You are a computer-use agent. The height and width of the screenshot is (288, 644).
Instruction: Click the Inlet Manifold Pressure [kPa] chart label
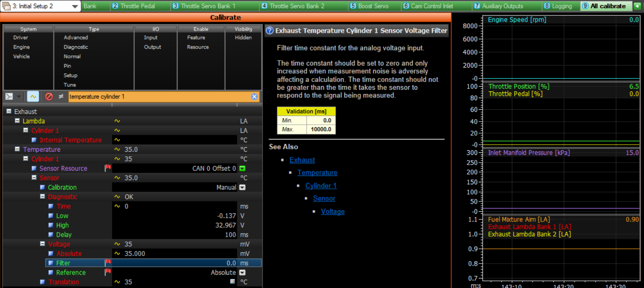pos(529,153)
